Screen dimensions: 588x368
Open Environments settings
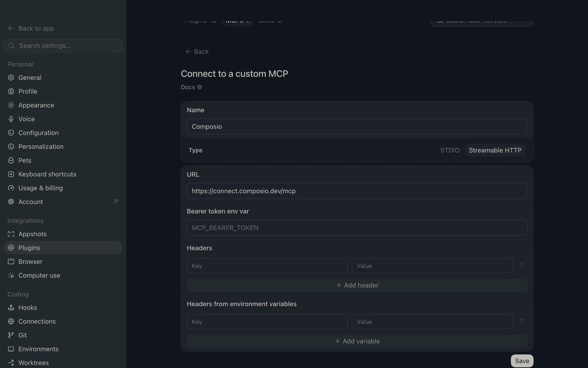[x=63, y=349]
